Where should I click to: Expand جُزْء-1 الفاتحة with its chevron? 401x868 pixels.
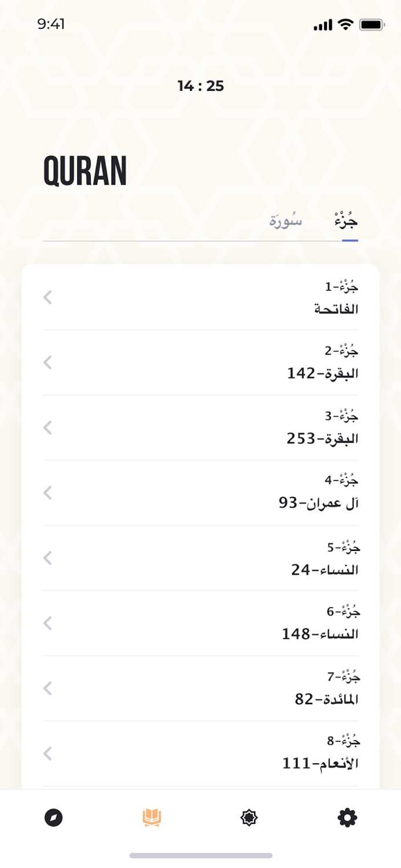coord(47,297)
